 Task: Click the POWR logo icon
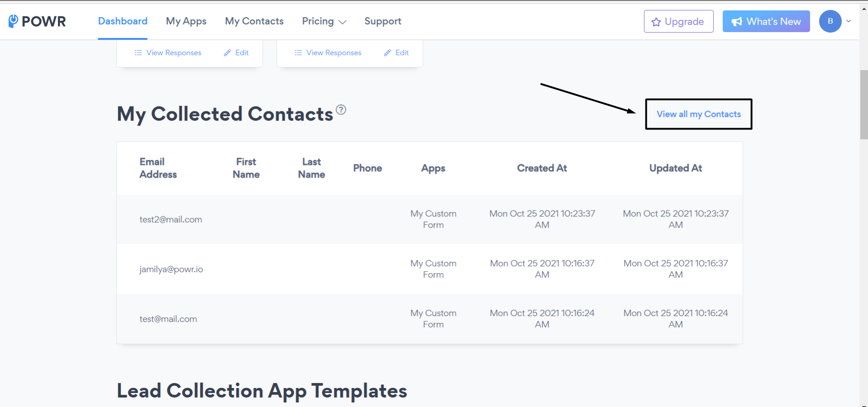(x=14, y=21)
